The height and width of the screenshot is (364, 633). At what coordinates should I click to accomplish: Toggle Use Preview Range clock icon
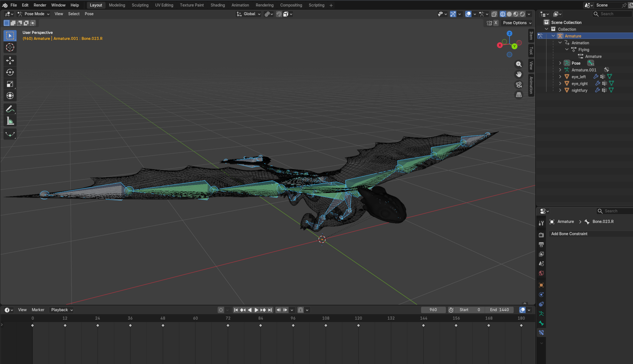[451, 310]
